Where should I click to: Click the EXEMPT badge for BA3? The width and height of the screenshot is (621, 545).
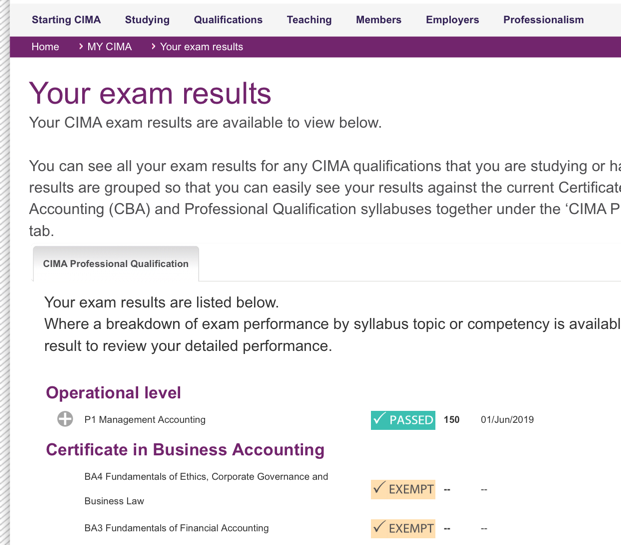point(403,528)
